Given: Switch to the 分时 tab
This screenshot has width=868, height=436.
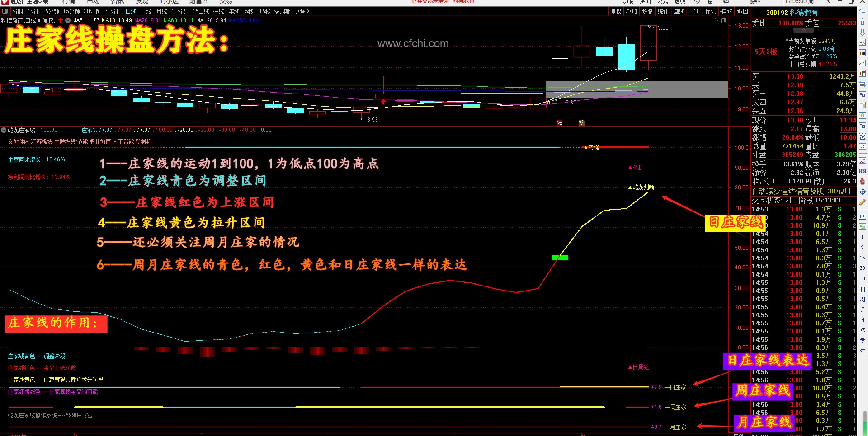Looking at the screenshot, I should click(18, 11).
